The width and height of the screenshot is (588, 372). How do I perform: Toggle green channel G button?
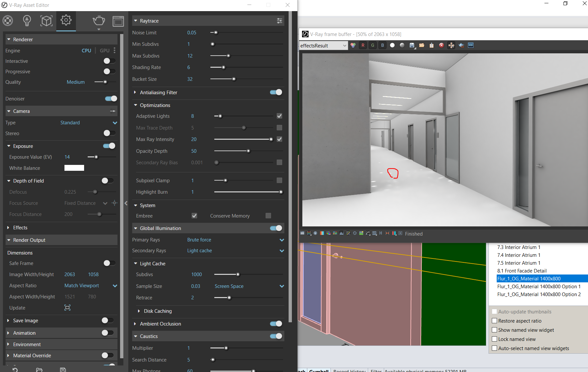point(373,45)
